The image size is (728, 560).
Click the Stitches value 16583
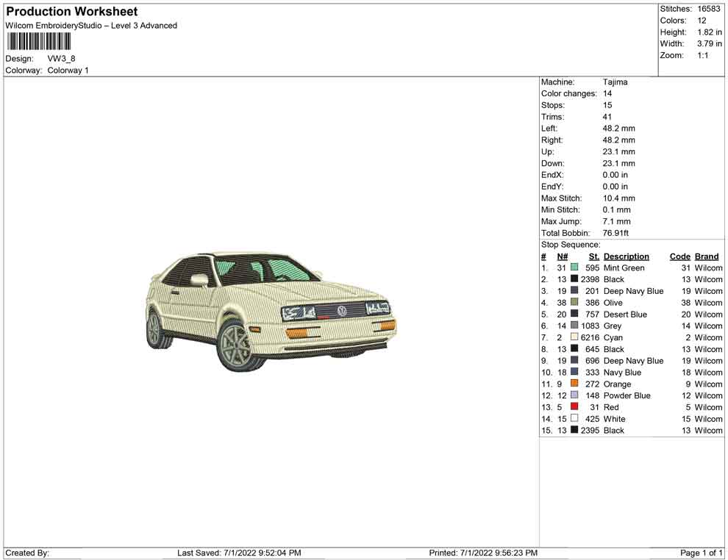click(709, 9)
